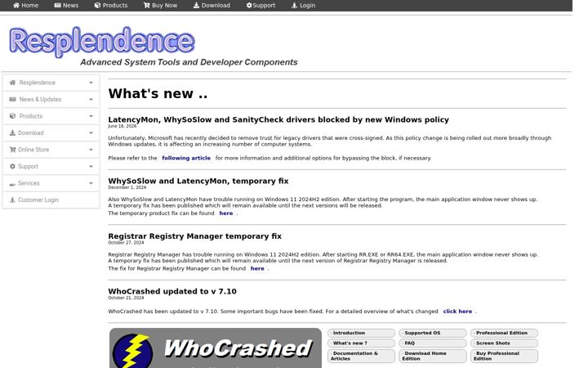Click 'Registrar Registry Manager temporary fix' headline
Image resolution: width=588 pixels, height=368 pixels.
[x=194, y=236]
